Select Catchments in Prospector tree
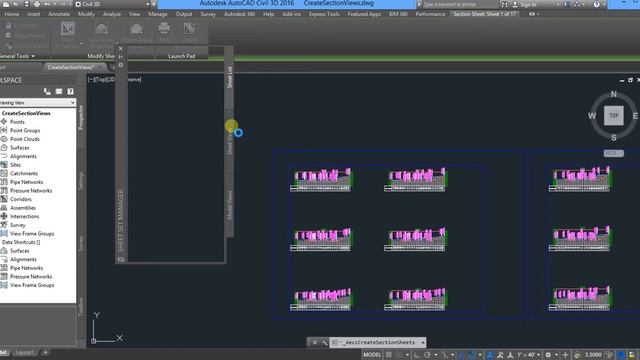This screenshot has height=360, width=640. click(24, 173)
